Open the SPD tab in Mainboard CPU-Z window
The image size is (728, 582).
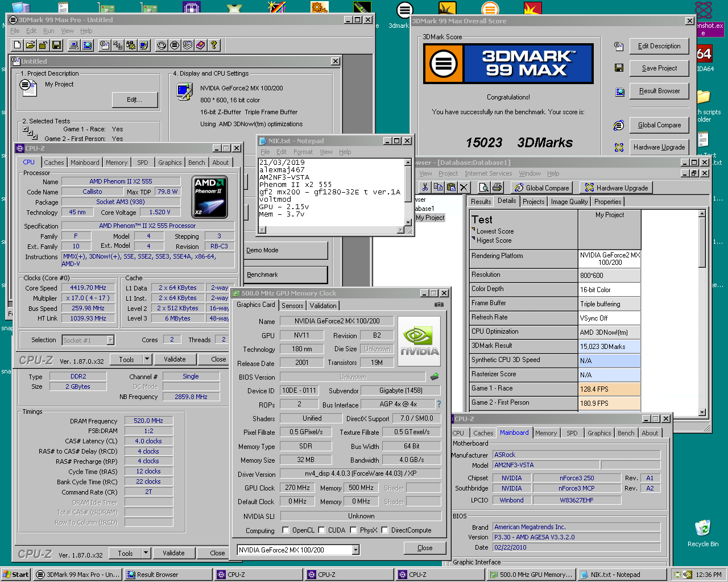[572, 433]
